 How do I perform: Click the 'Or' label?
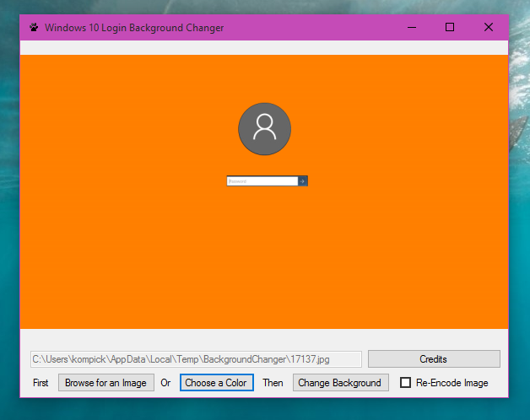(x=165, y=383)
